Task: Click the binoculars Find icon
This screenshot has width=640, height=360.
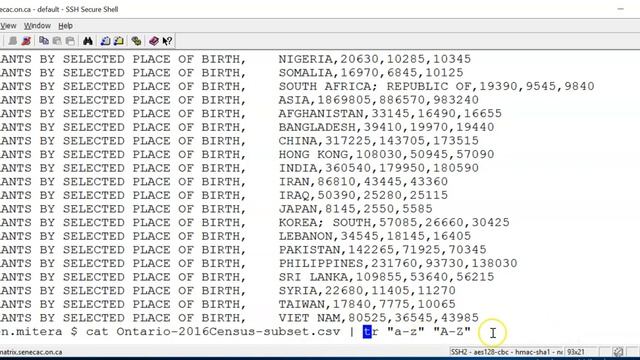Action: point(88,41)
